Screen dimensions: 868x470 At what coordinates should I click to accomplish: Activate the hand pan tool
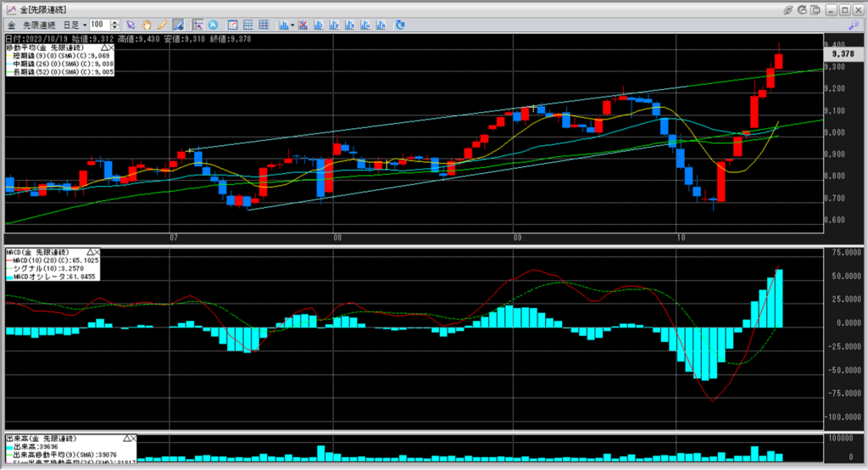(x=147, y=25)
